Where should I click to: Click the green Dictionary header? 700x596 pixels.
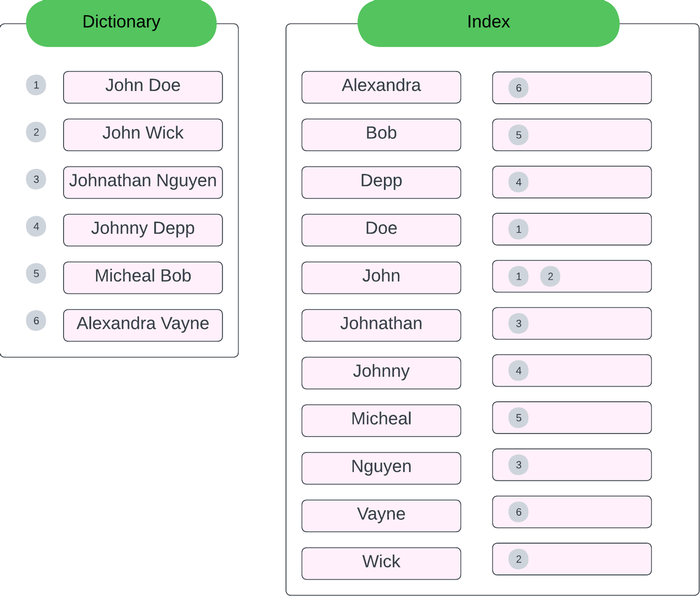pos(121,22)
